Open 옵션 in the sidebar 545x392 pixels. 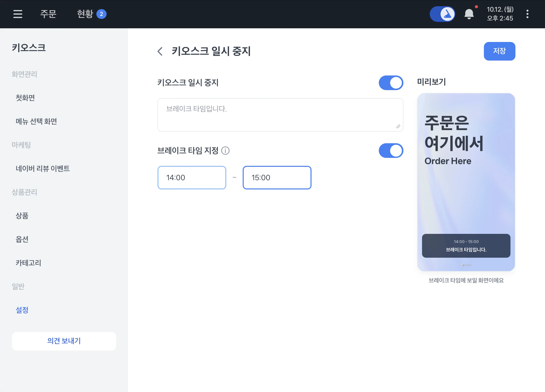click(22, 239)
